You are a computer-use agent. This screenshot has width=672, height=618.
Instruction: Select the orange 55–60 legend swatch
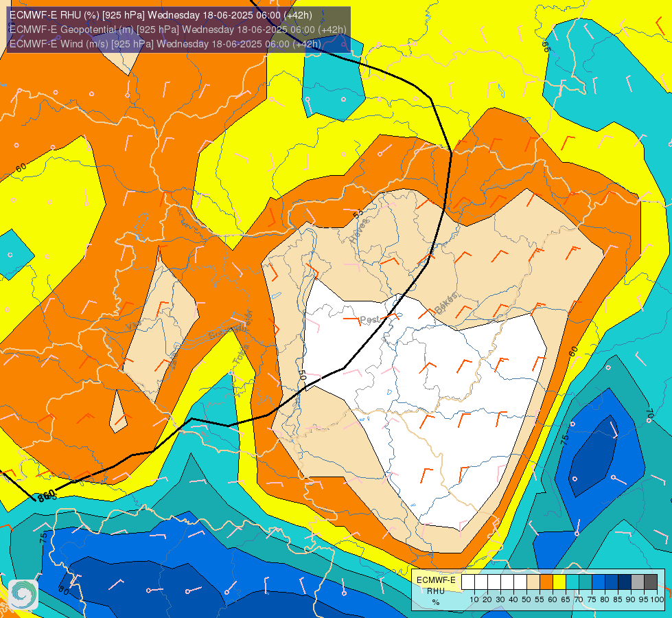tap(546, 582)
